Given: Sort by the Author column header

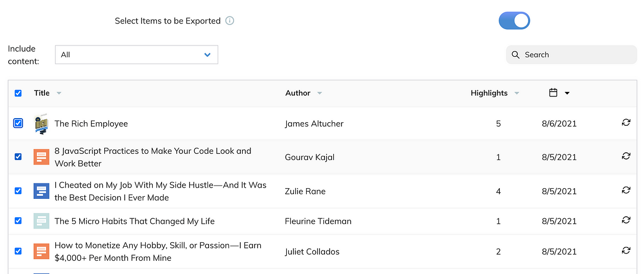Looking at the screenshot, I should [x=298, y=93].
